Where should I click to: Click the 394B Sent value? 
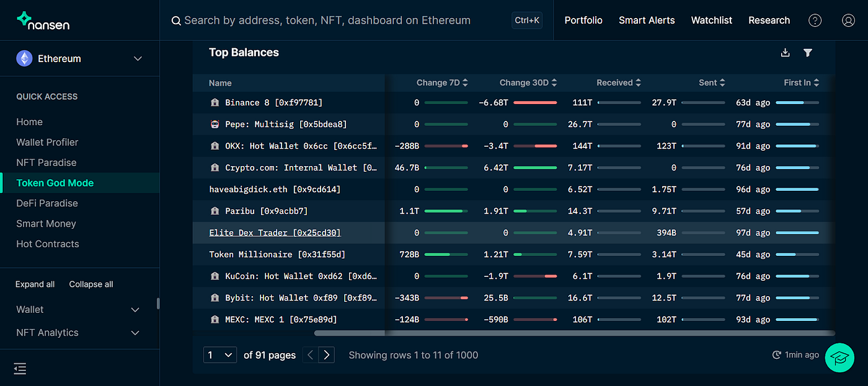[x=666, y=232]
